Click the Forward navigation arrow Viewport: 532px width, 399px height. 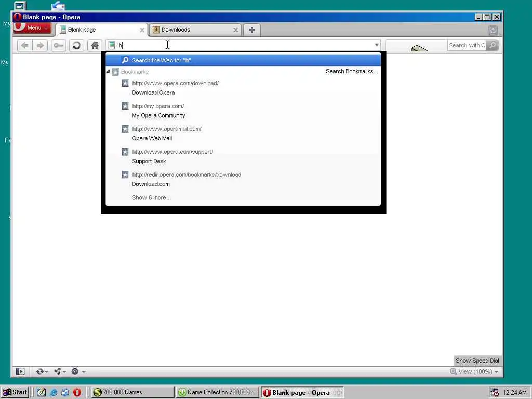coord(40,46)
